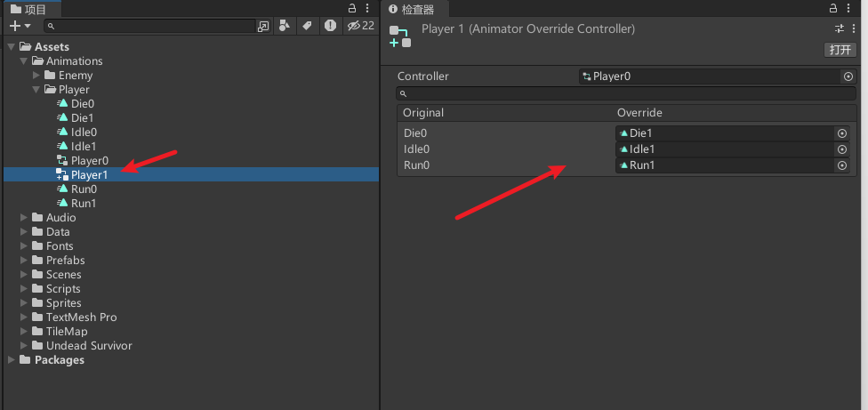This screenshot has width=868, height=410.
Task: Toggle the Project panel lock
Action: click(351, 8)
